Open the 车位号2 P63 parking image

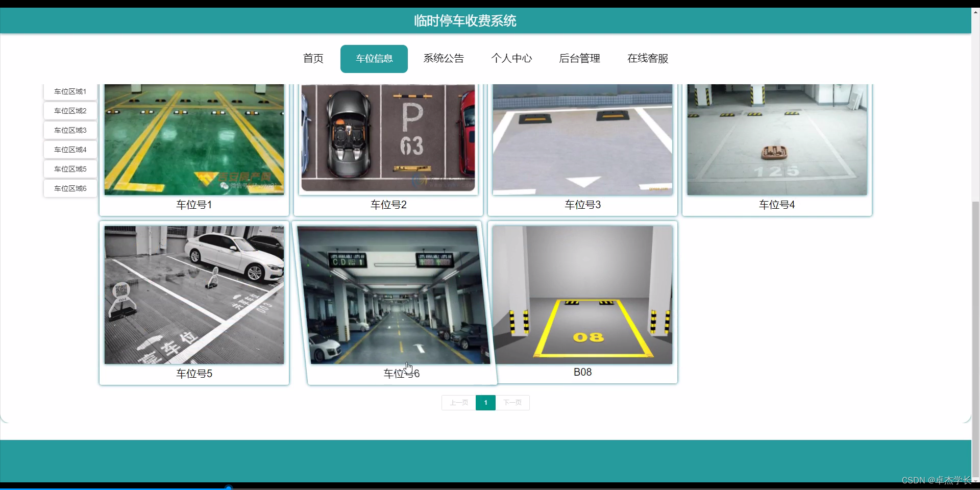click(x=388, y=139)
